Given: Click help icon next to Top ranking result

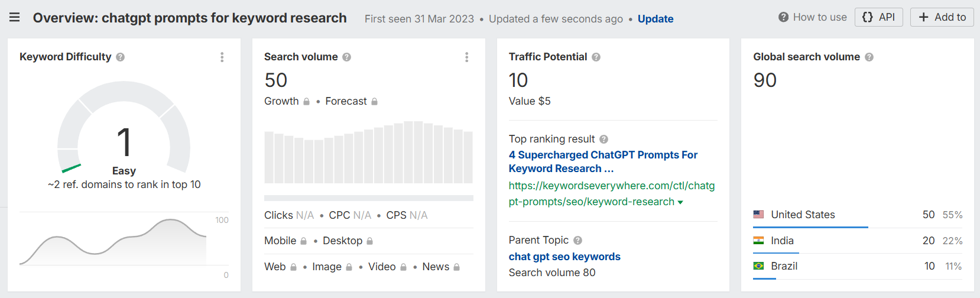Looking at the screenshot, I should (x=604, y=140).
